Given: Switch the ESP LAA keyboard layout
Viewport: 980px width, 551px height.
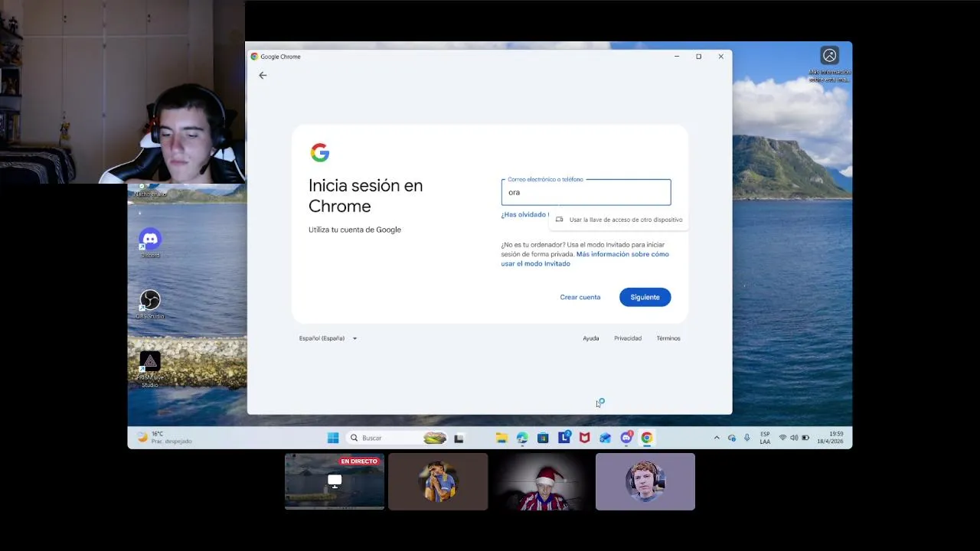Looking at the screenshot, I should coord(765,438).
